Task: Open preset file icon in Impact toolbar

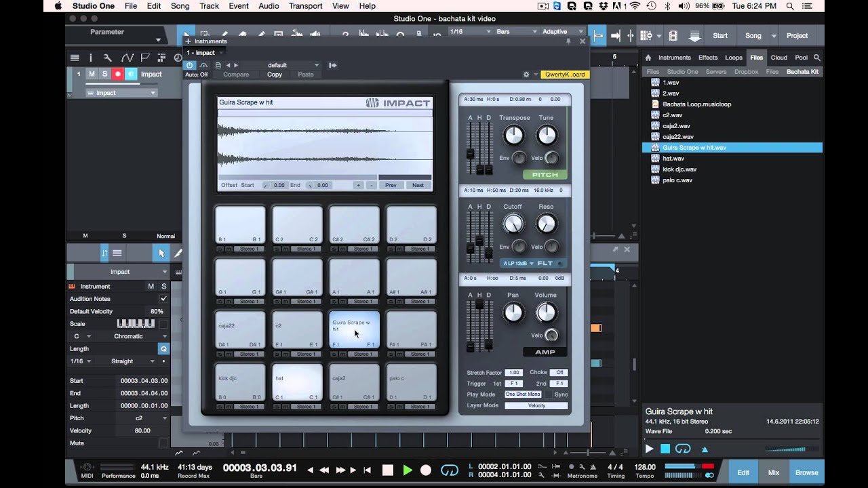Action: point(218,65)
